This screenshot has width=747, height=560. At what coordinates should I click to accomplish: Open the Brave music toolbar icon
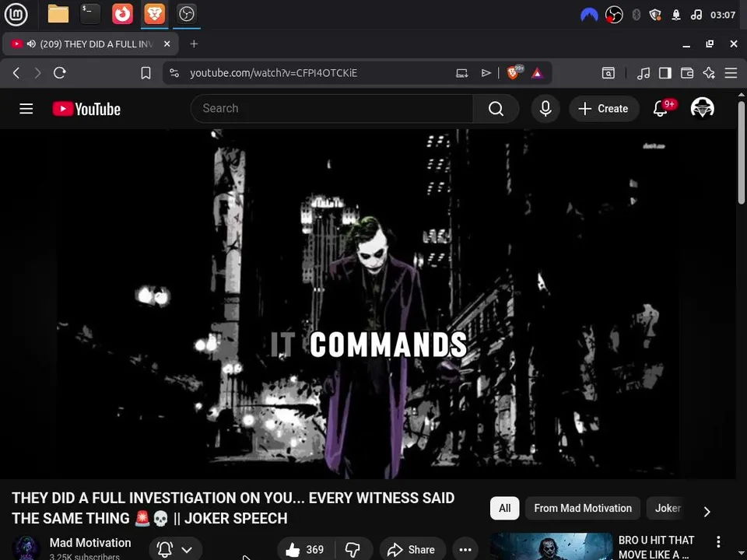pyautogui.click(x=644, y=73)
